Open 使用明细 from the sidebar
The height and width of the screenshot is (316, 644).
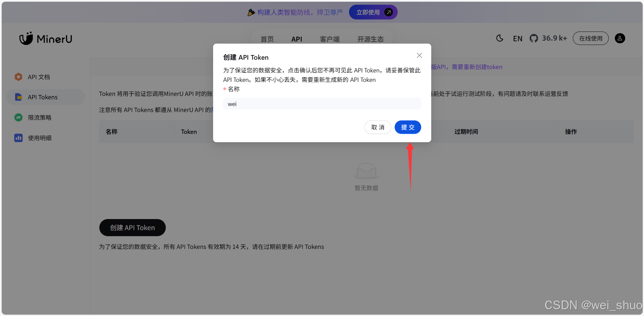click(x=18, y=138)
